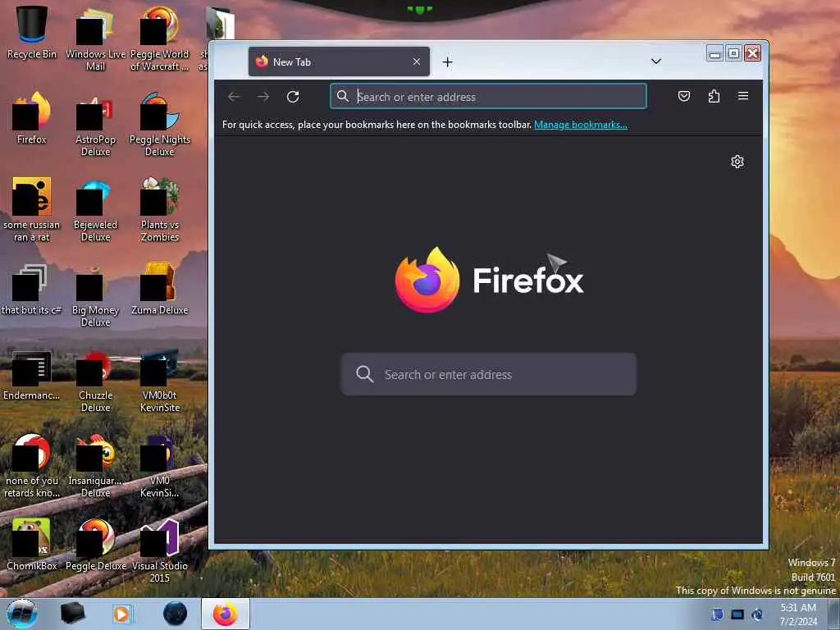
Task: Focus the center page search box
Action: pyautogui.click(x=489, y=374)
